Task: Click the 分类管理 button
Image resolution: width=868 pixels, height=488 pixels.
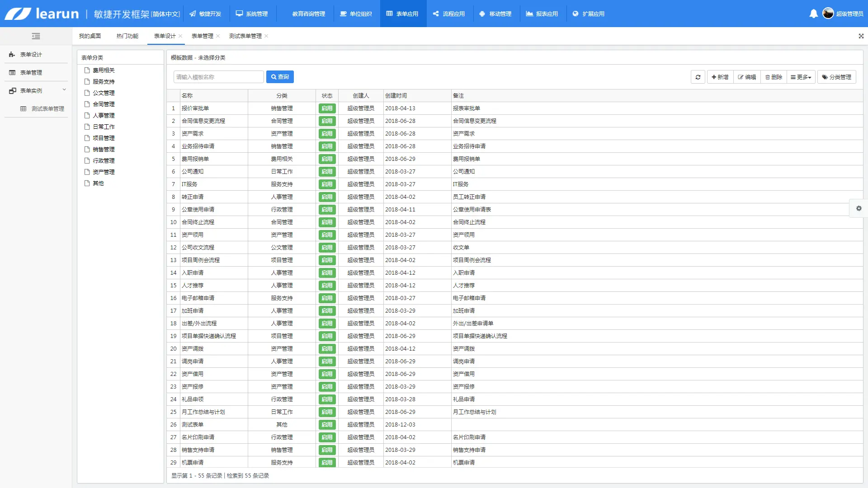Action: point(836,77)
